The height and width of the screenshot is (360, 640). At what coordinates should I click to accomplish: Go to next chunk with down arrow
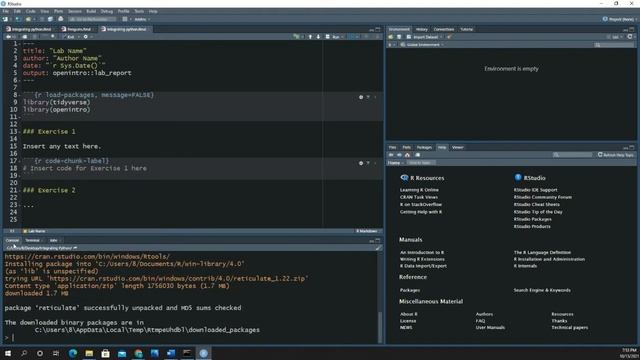tap(318, 37)
